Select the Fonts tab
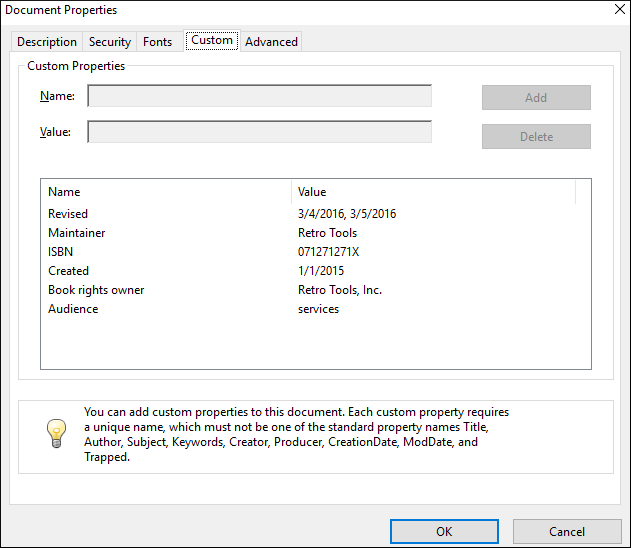Viewport: 631px width, 548px height. point(158,42)
